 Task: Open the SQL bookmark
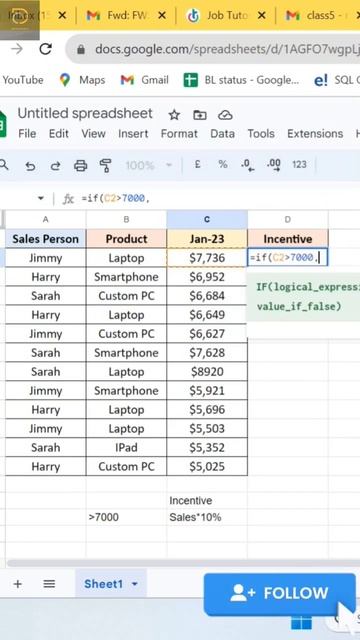(337, 80)
